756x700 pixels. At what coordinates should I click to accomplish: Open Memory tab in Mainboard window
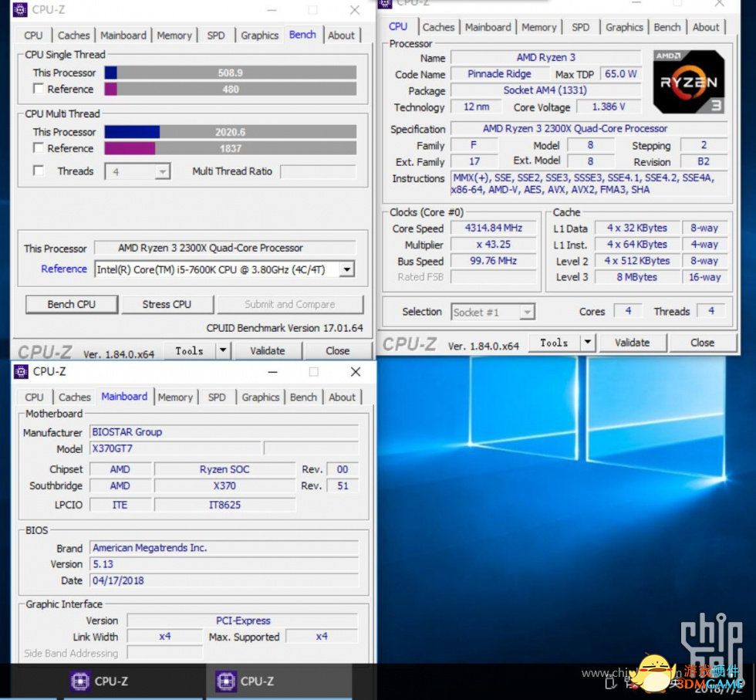point(176,397)
